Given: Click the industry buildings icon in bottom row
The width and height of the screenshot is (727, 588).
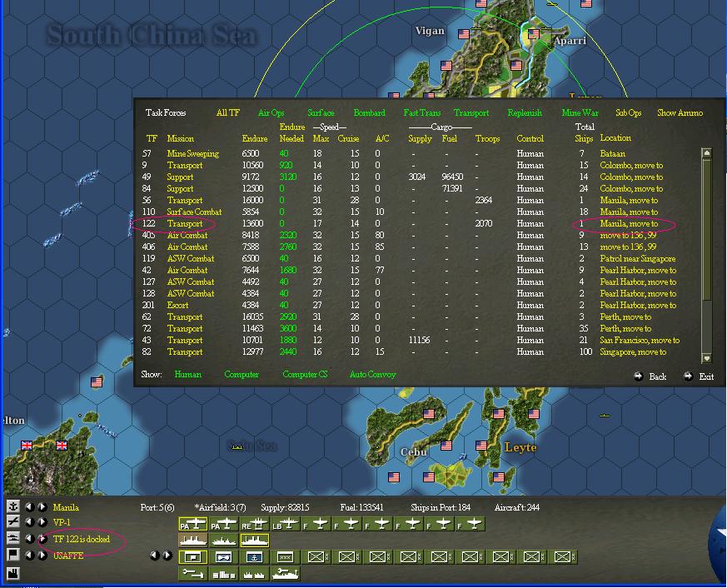Looking at the screenshot, I should (223, 574).
